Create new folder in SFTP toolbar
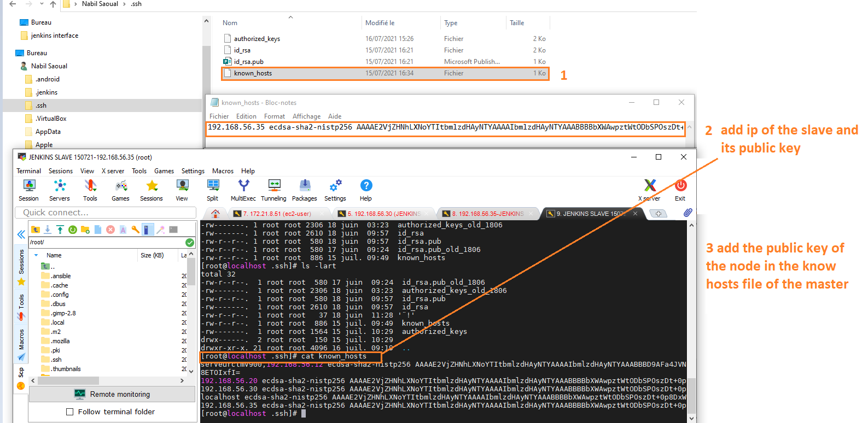868x423 pixels. (x=85, y=230)
